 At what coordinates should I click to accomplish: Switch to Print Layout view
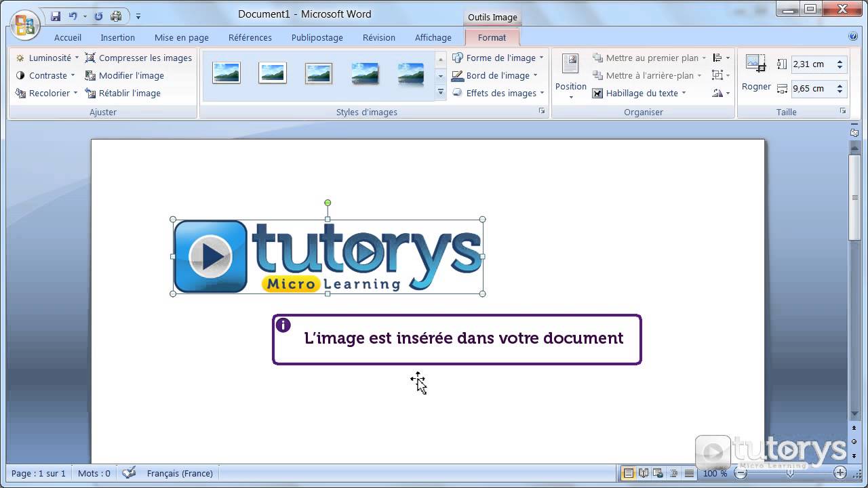point(629,473)
